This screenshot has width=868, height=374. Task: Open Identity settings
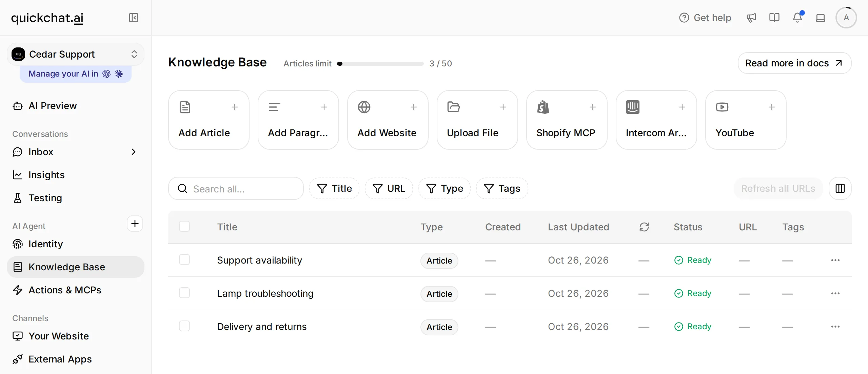click(x=75, y=244)
